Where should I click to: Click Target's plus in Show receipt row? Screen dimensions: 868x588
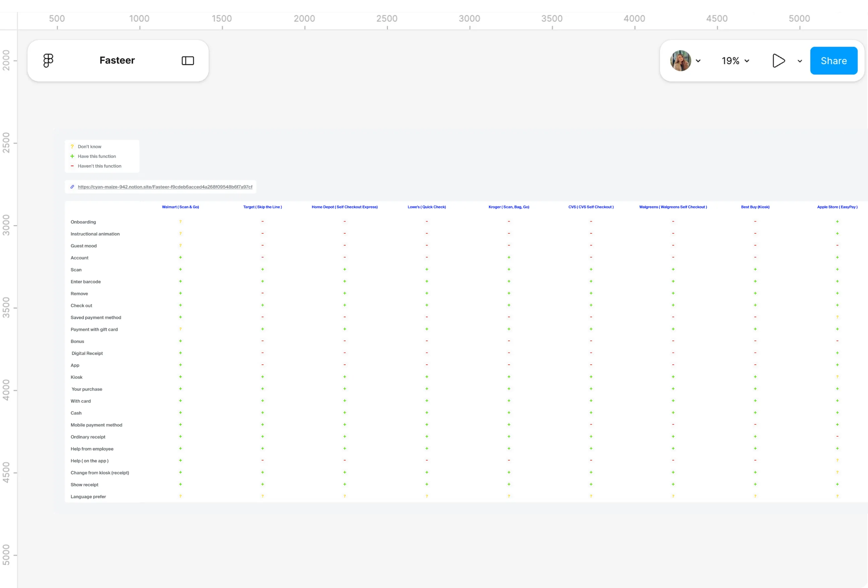pos(263,485)
